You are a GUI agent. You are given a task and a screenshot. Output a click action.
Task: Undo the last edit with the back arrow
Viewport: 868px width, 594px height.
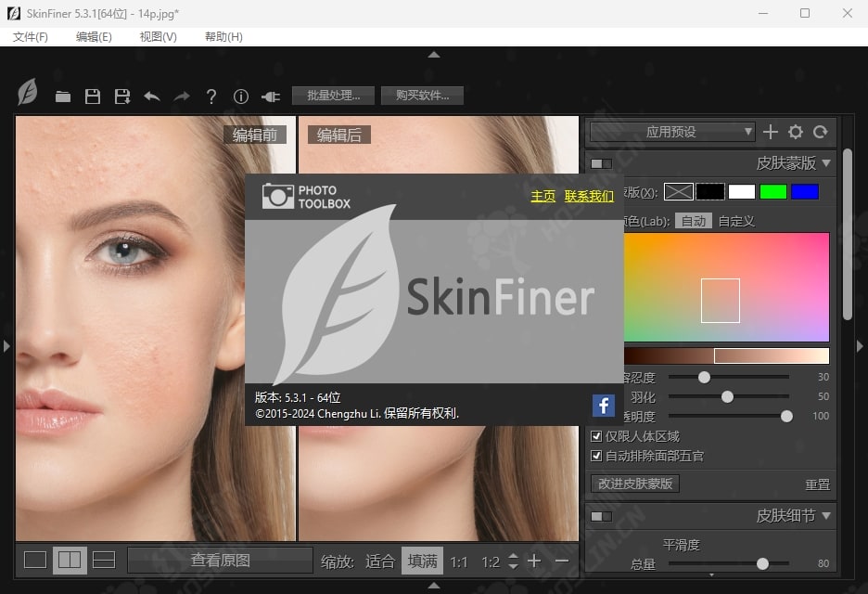click(x=152, y=97)
